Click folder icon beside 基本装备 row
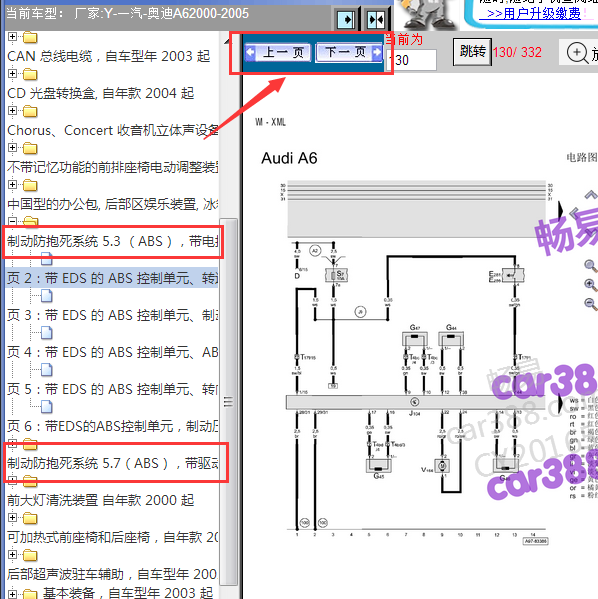 coord(30,594)
